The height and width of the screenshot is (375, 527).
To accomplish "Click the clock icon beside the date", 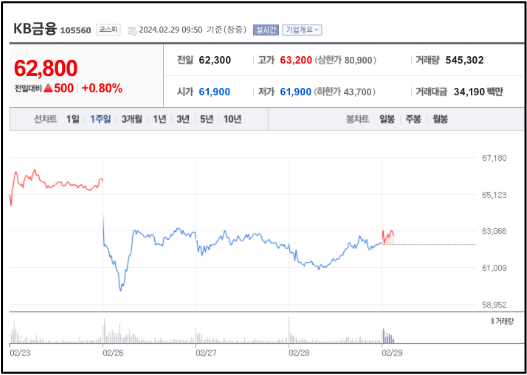I will click(132, 31).
